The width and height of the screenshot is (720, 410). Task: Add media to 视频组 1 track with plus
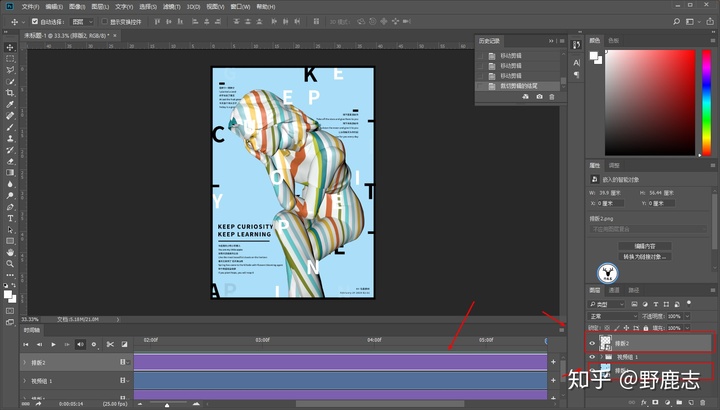(x=553, y=380)
